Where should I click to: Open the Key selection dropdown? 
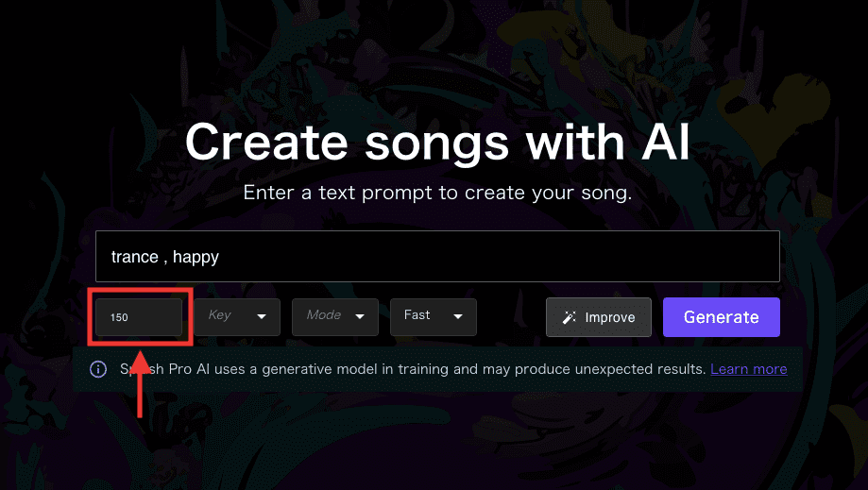pos(237,317)
